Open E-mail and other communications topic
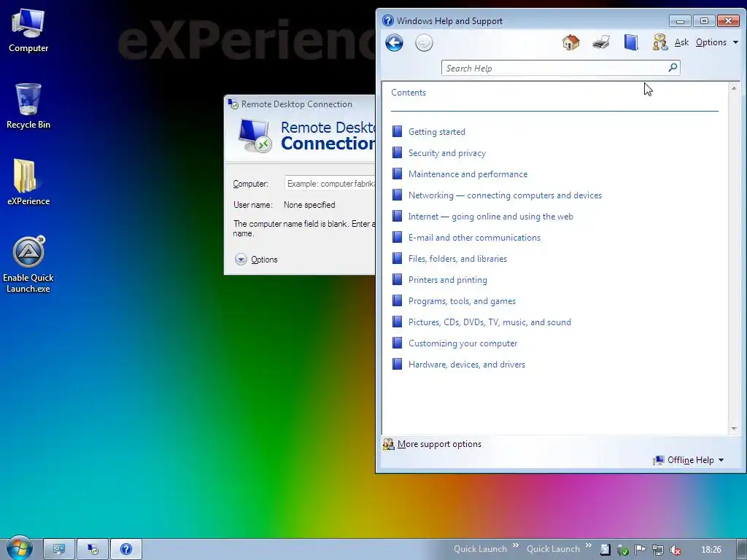This screenshot has height=560, width=747. 474,238
